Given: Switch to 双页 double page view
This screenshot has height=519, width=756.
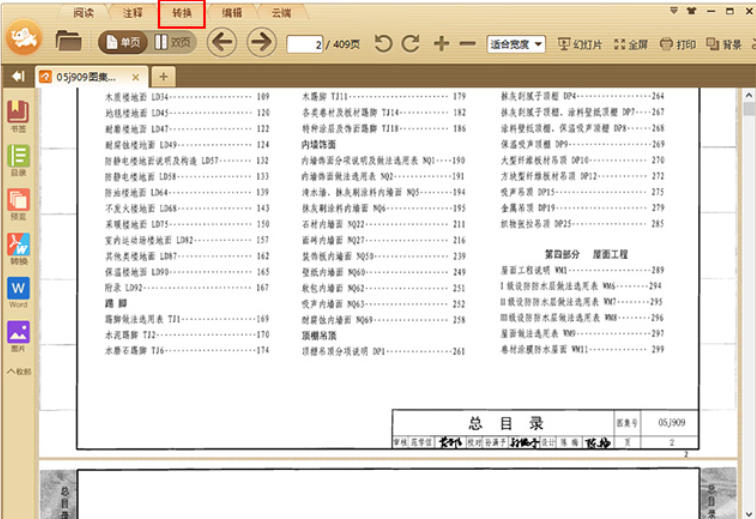Looking at the screenshot, I should coord(174,43).
